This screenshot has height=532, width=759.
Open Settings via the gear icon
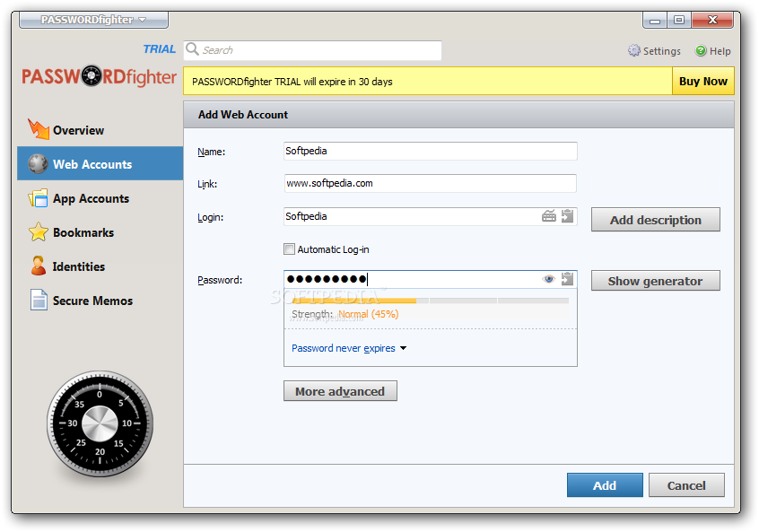click(x=634, y=51)
